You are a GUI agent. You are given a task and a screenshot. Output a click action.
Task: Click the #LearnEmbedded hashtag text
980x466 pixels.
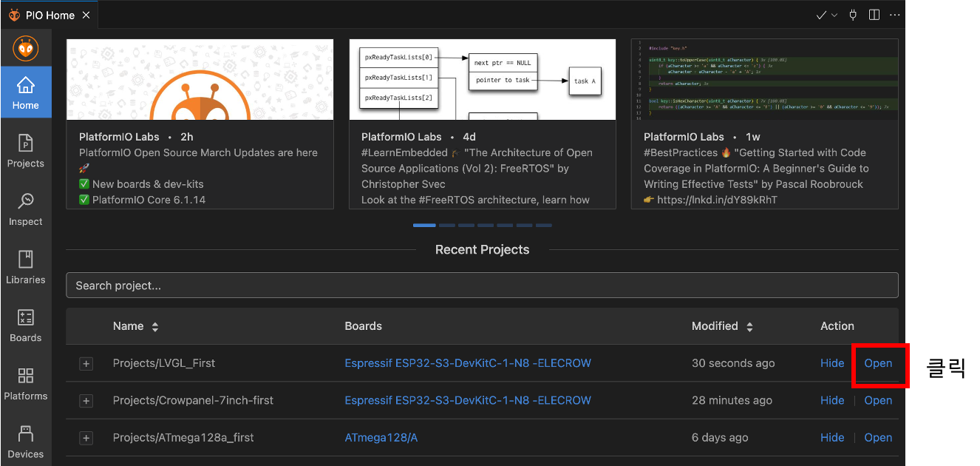[x=405, y=152]
